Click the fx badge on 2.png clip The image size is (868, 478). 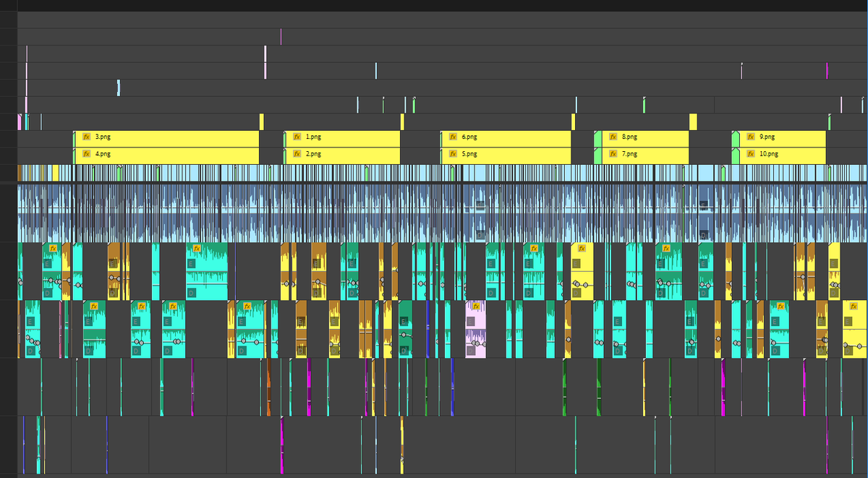pos(297,154)
